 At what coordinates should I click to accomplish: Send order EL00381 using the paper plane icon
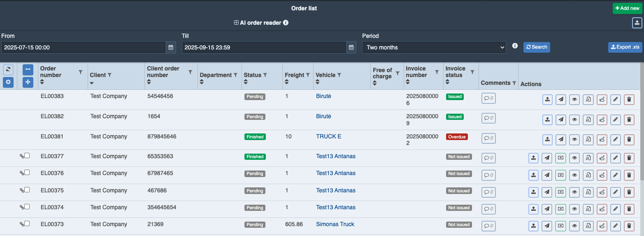[560, 140]
